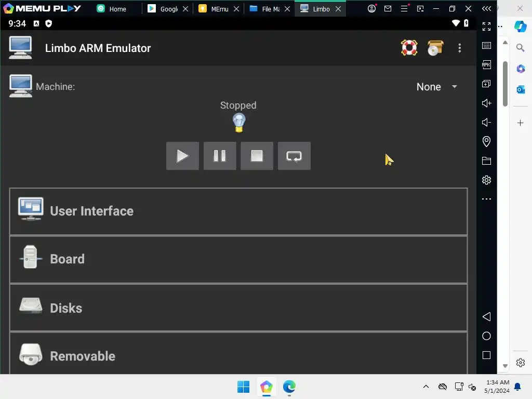The width and height of the screenshot is (532, 399).
Task: Open the taskbar clock and date
Action: tap(497, 387)
